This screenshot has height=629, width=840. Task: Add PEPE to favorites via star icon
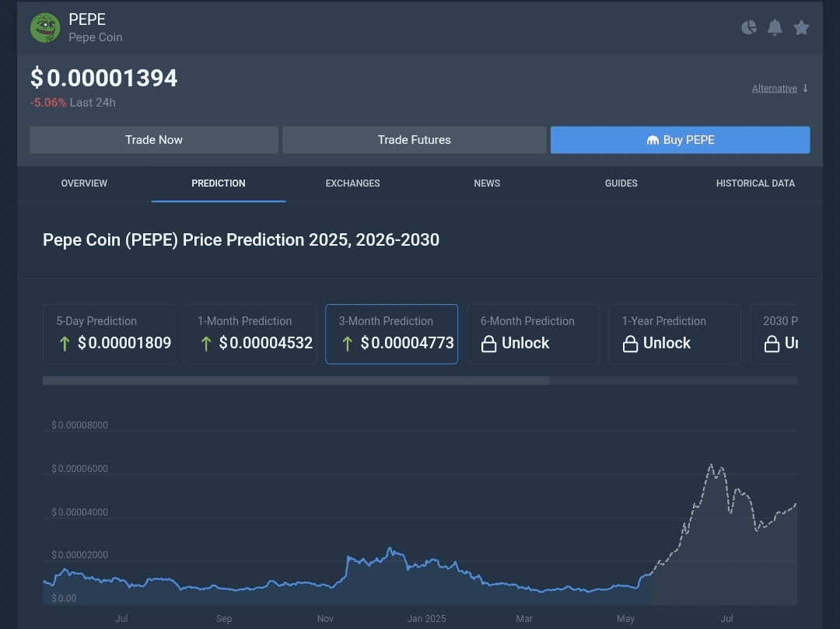(801, 27)
